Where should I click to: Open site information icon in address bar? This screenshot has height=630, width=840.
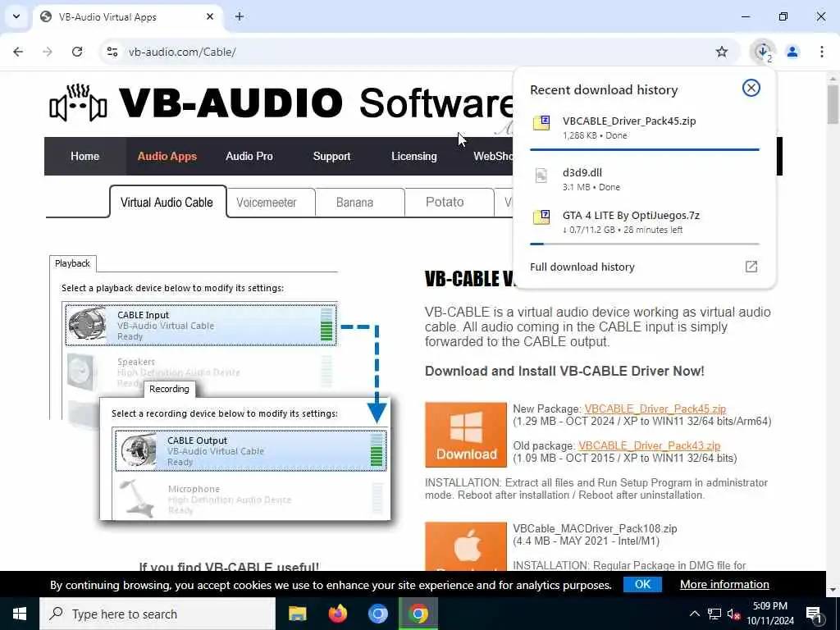[x=112, y=52]
